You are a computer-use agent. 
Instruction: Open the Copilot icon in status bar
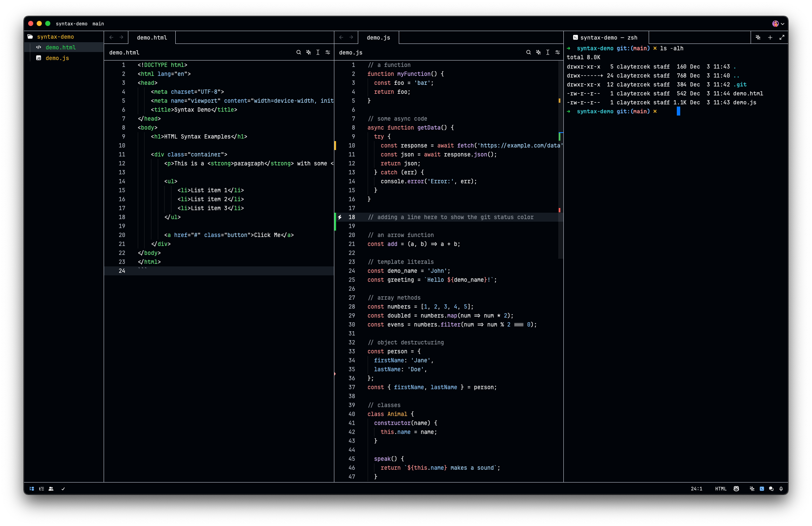pyautogui.click(x=736, y=489)
